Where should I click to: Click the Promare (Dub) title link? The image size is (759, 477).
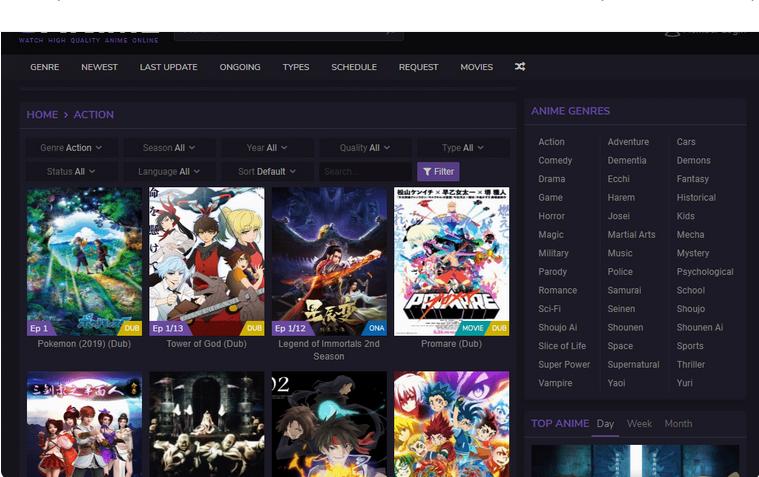(452, 344)
